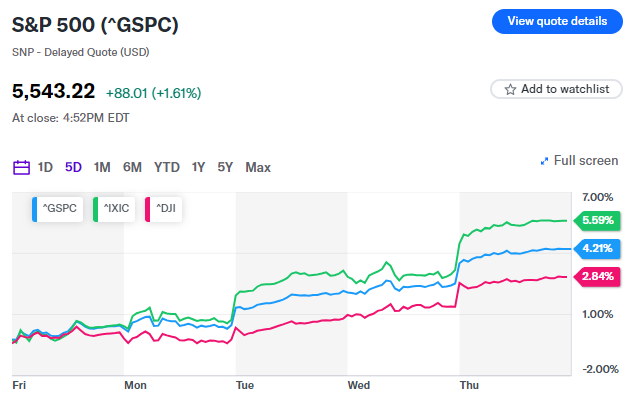Toggle the ^DJI legend series
The width and height of the screenshot is (633, 408).
tap(165, 208)
